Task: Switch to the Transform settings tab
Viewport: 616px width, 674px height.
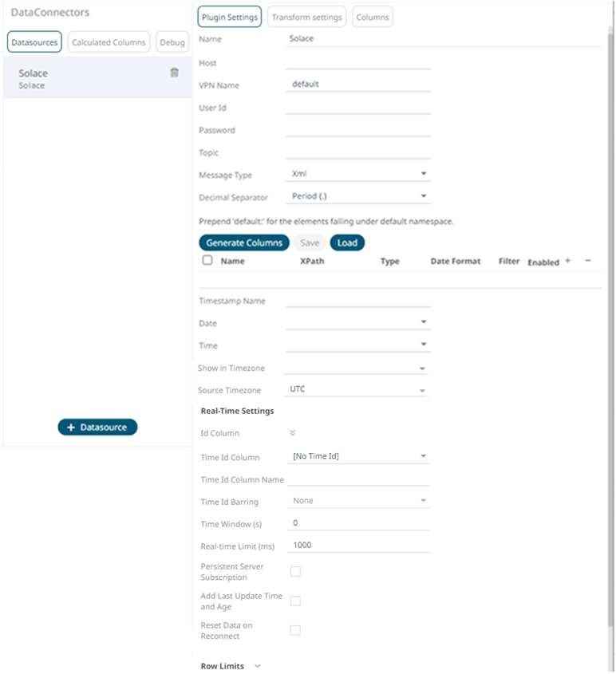Action: tap(306, 18)
